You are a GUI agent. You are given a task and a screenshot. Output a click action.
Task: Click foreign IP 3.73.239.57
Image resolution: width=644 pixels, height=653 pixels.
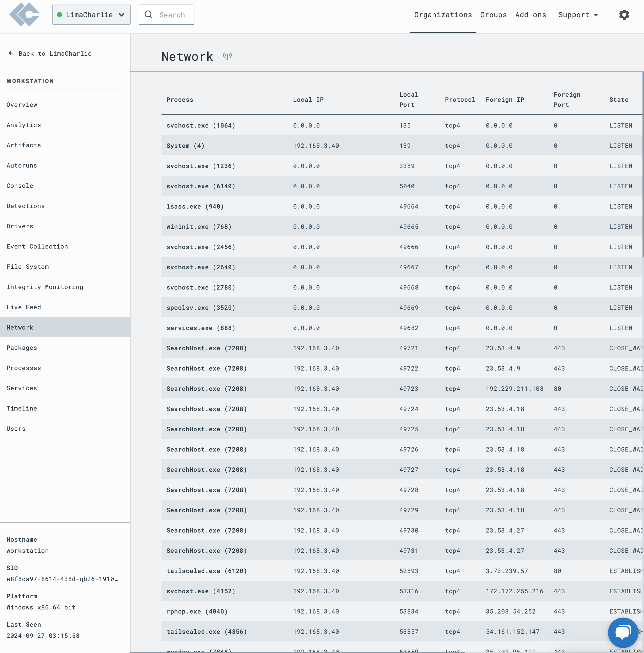pos(507,571)
